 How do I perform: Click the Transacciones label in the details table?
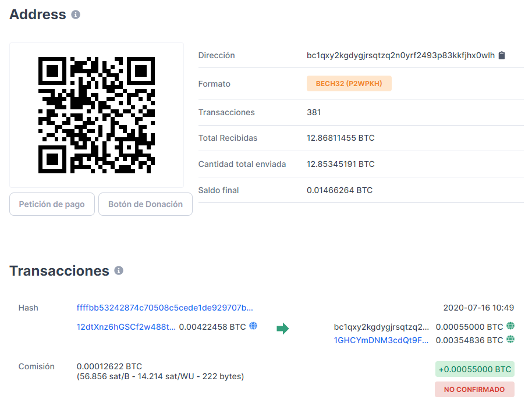tap(226, 112)
